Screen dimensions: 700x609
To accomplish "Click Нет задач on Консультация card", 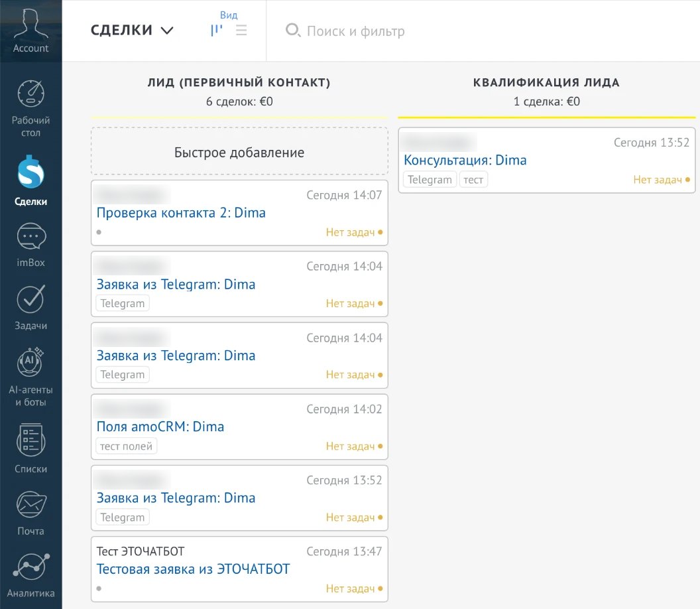I will (x=662, y=180).
